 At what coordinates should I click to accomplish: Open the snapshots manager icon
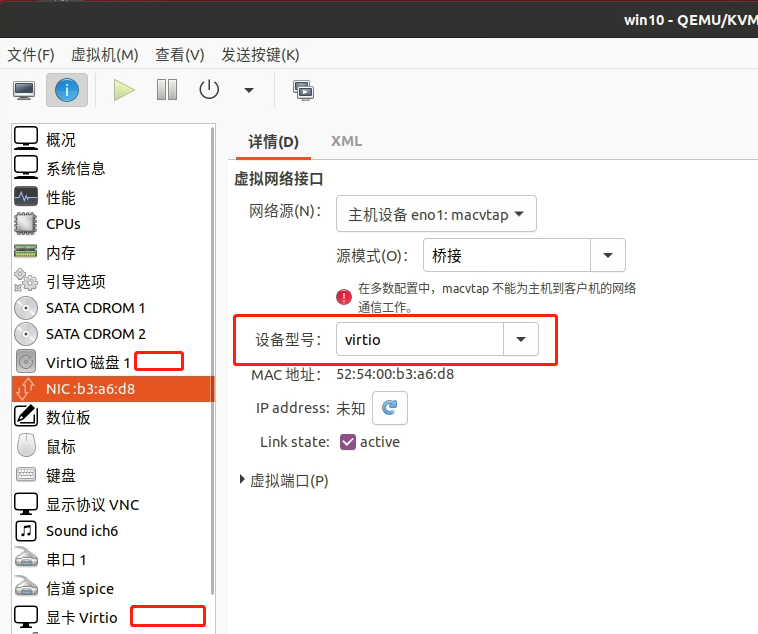[x=303, y=90]
